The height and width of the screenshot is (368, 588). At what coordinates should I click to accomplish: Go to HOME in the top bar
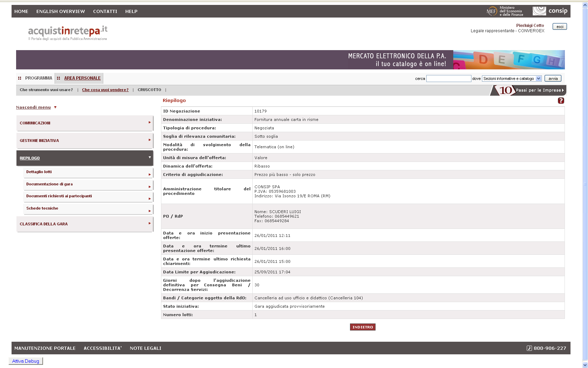(x=21, y=11)
